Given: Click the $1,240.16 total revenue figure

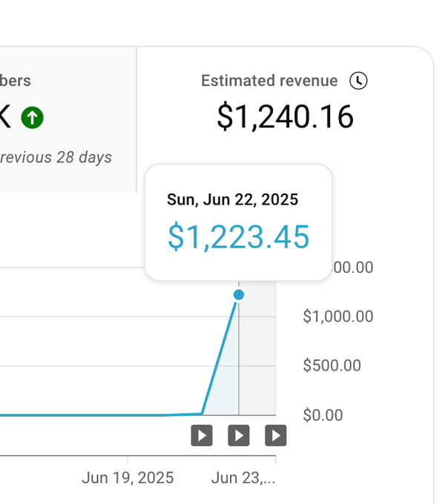Looking at the screenshot, I should [285, 116].
